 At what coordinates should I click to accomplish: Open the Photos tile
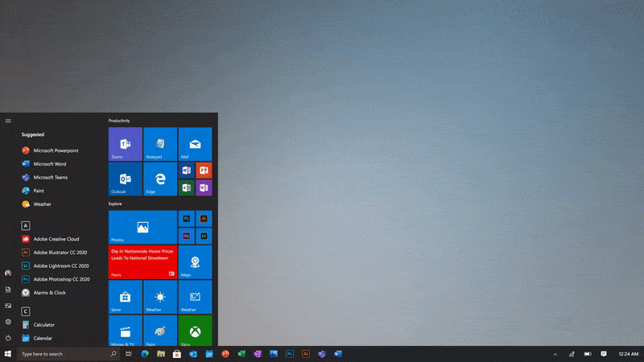142,228
